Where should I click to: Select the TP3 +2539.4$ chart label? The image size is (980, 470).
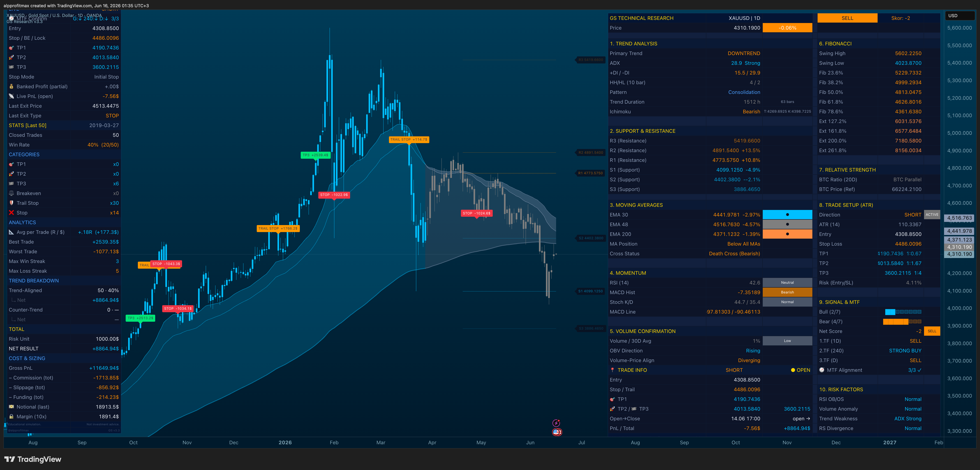point(315,155)
